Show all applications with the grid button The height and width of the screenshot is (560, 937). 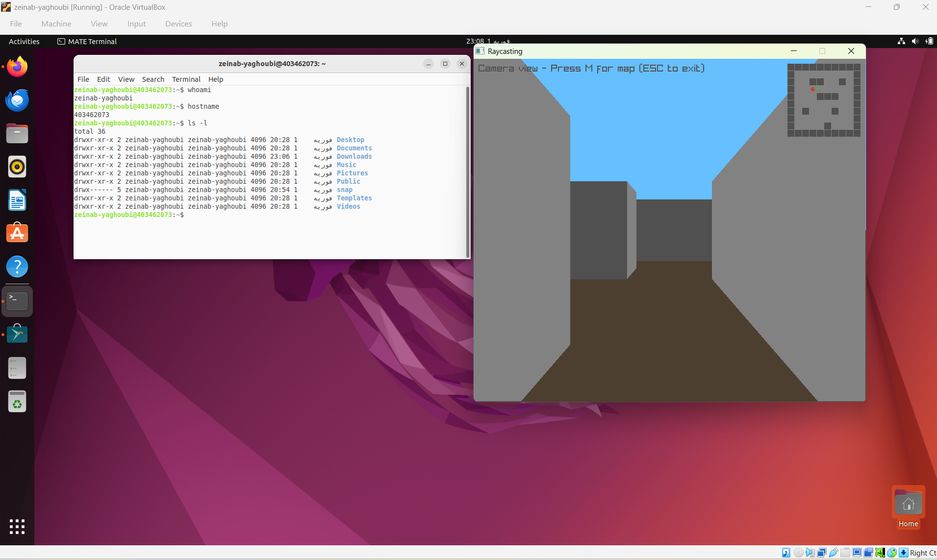16,527
